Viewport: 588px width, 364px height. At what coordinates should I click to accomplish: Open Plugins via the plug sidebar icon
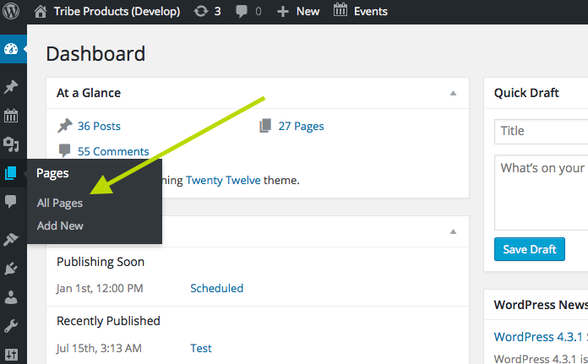(11, 269)
